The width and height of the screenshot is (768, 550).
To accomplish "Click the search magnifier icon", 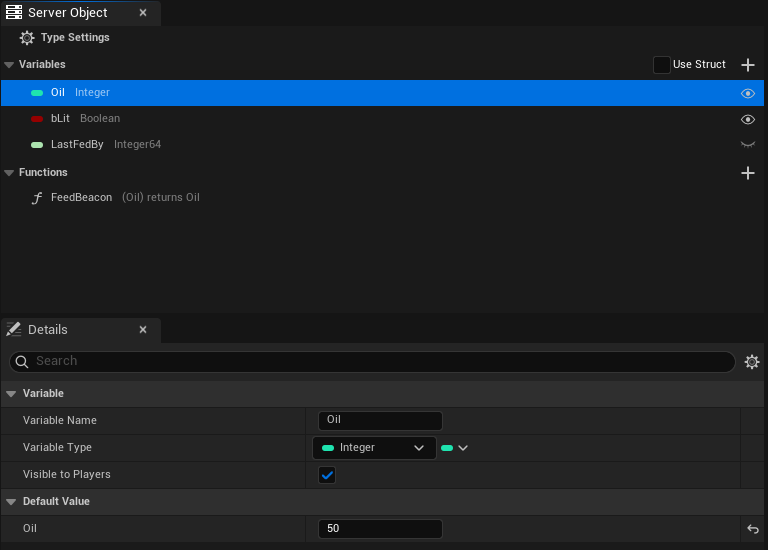I will 22,361.
